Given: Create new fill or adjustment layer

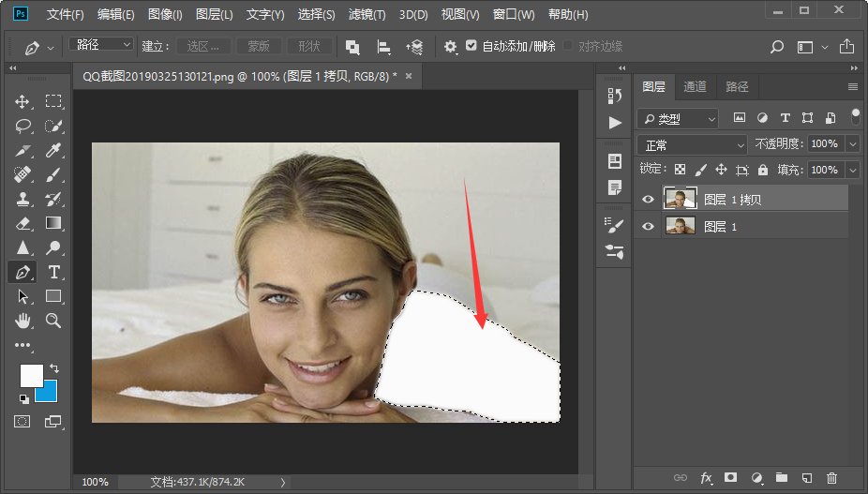Looking at the screenshot, I should (x=756, y=477).
